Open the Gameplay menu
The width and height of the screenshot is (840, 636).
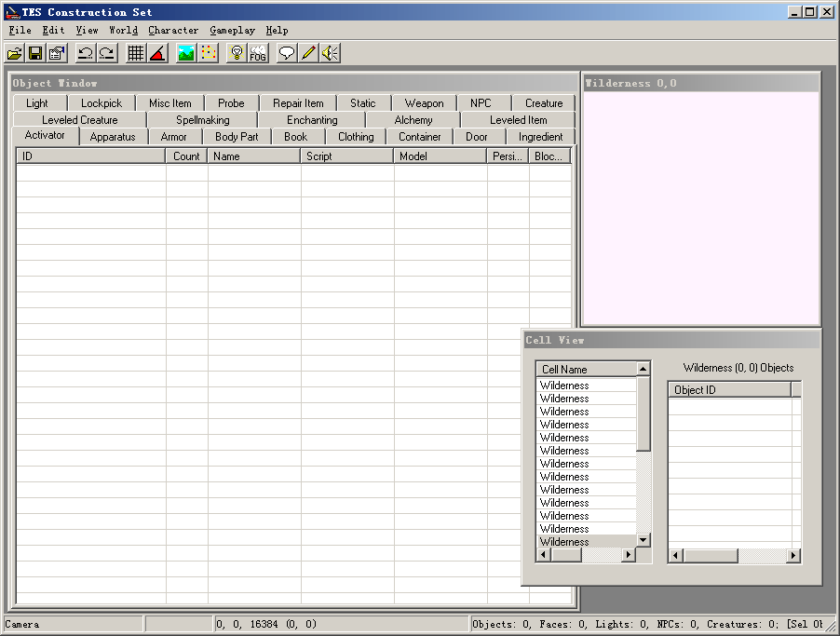coord(233,31)
